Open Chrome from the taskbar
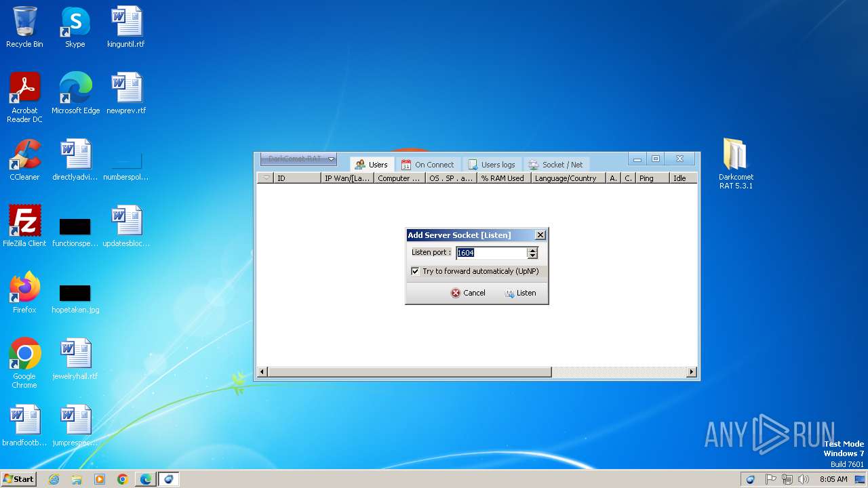The width and height of the screenshot is (868, 488). tap(123, 479)
